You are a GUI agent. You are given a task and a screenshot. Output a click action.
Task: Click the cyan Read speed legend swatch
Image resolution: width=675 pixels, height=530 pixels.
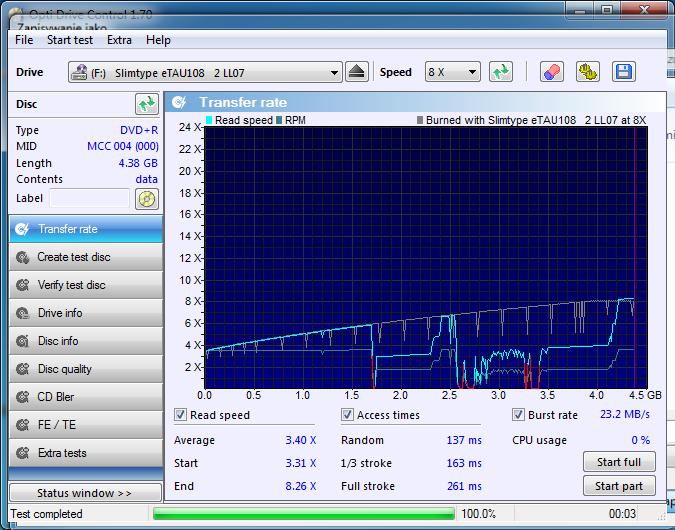pyautogui.click(x=209, y=120)
